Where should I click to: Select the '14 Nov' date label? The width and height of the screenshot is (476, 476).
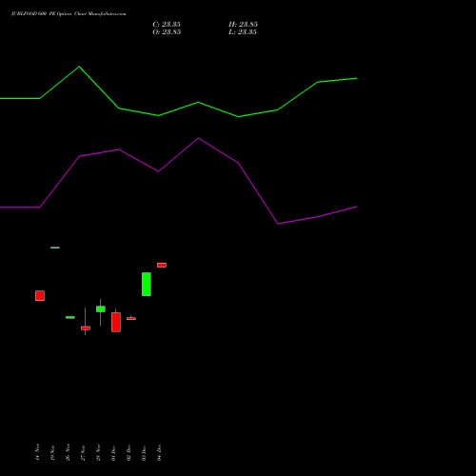[37, 452]
